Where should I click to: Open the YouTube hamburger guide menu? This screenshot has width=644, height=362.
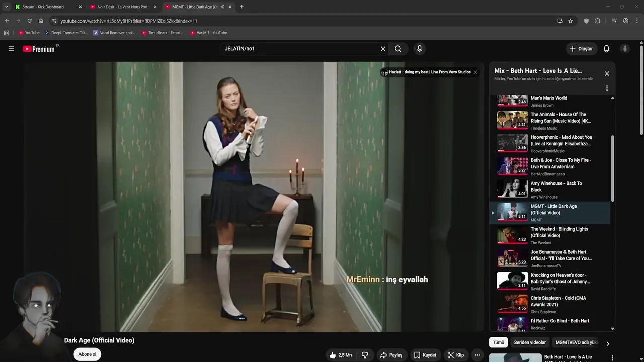tap(11, 49)
